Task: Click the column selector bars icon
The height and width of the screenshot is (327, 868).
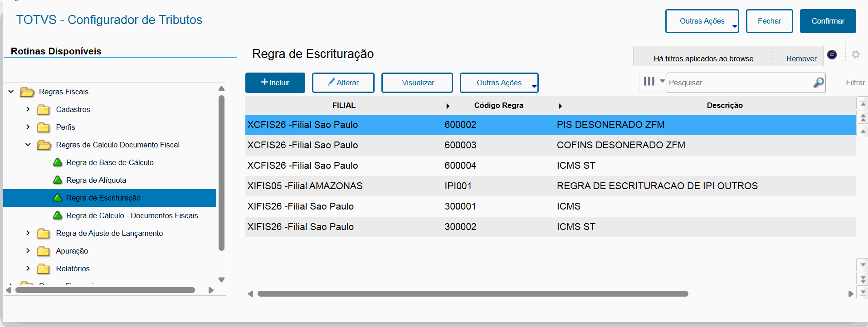Action: click(x=649, y=82)
